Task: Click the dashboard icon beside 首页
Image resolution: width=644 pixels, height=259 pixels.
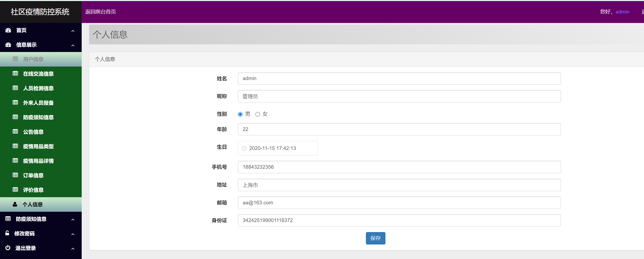Action: (8, 30)
